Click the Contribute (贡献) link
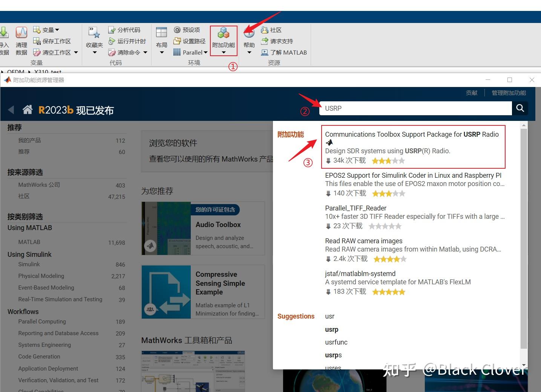541x392 pixels. point(472,93)
